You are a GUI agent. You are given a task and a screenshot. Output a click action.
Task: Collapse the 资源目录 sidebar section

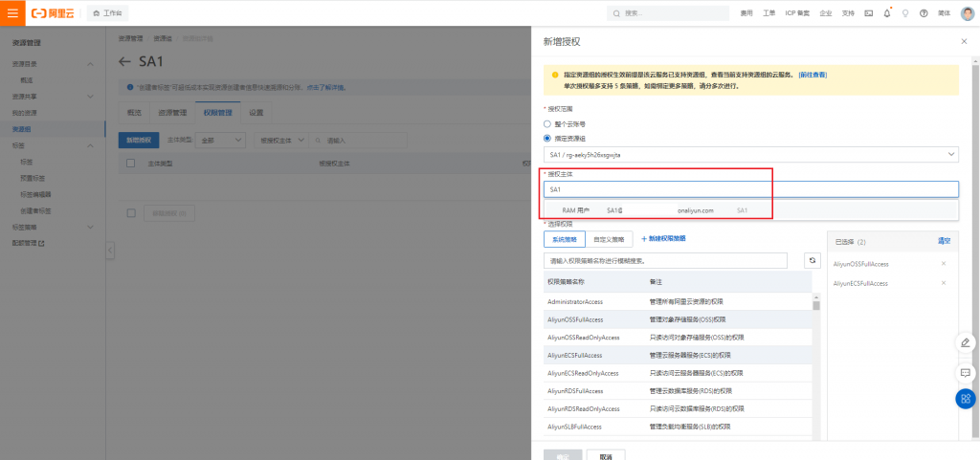coord(90,64)
